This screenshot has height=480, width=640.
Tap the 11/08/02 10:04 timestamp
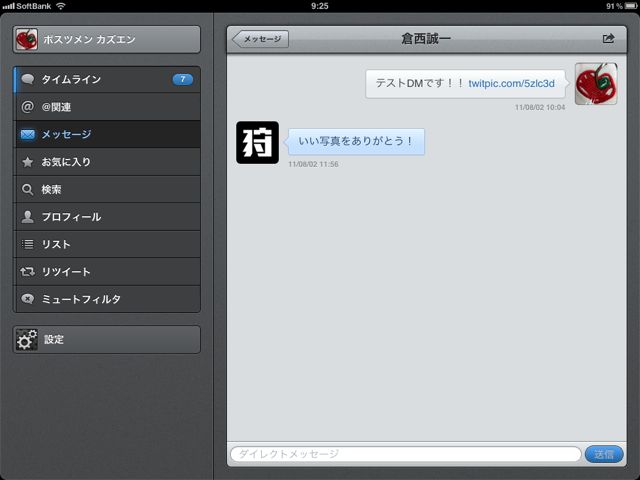(x=540, y=107)
